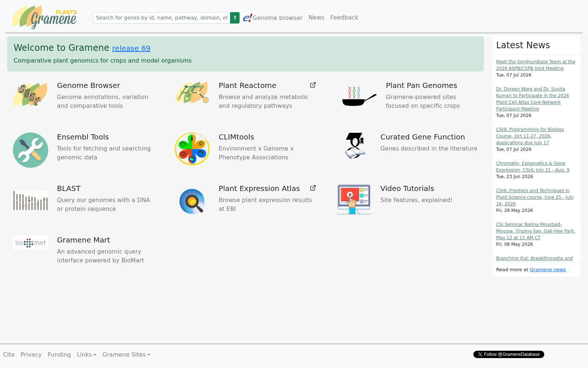Open the Doreen Ware and Sunita Kumari news
This screenshot has height=368, width=588.
(533, 99)
